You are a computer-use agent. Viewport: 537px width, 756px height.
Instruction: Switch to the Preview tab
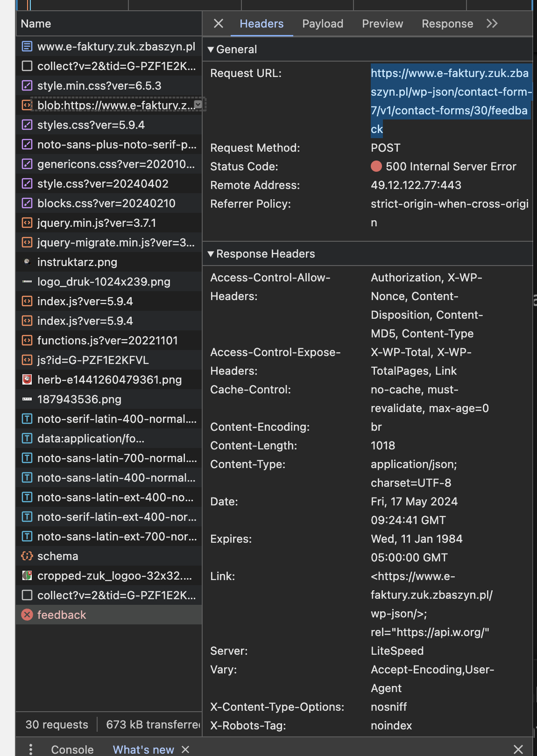[x=382, y=24]
